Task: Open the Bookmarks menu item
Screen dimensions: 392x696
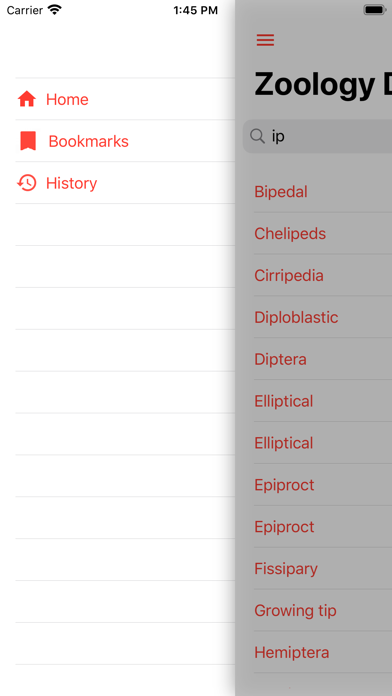Action: [125, 141]
